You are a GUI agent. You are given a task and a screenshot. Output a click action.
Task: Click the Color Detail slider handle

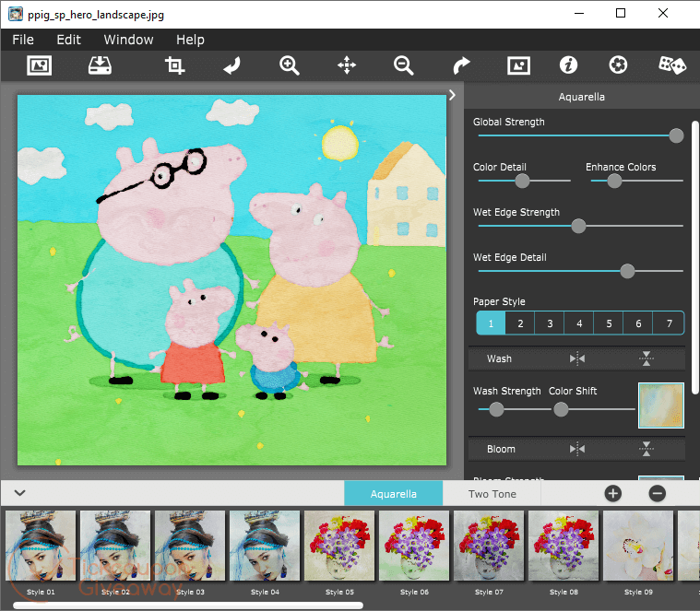pos(522,181)
